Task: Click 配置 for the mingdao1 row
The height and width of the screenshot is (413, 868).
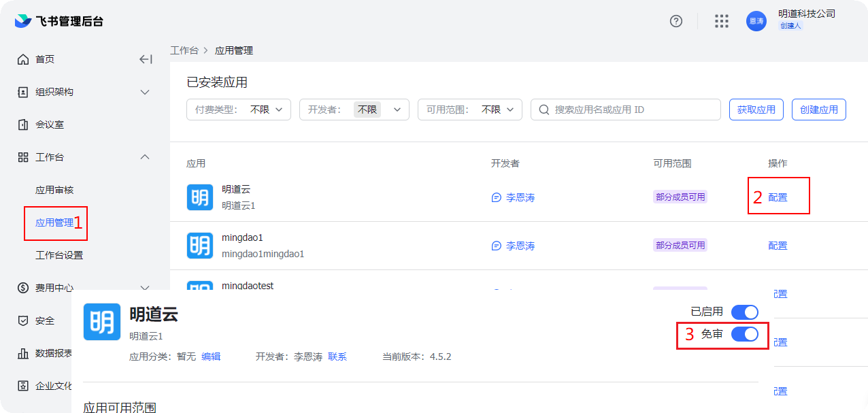Action: pos(778,246)
